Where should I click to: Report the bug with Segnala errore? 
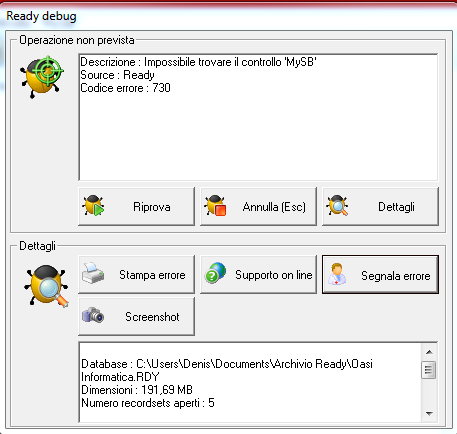point(396,276)
